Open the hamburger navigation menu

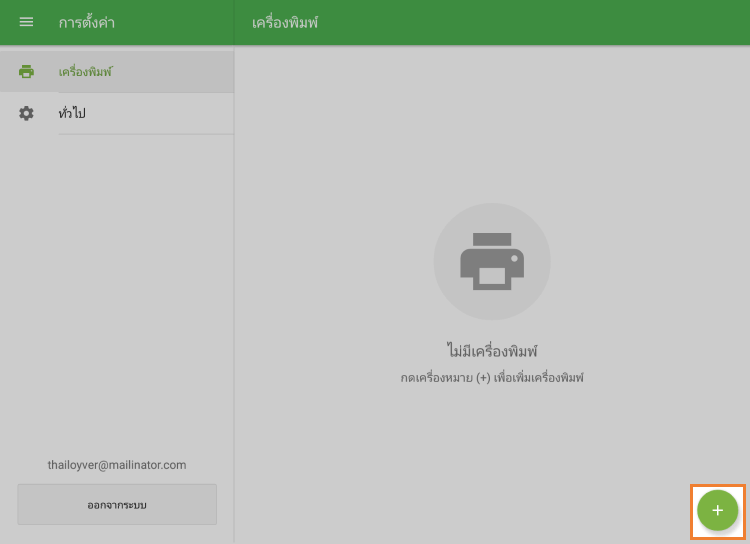[x=26, y=22]
